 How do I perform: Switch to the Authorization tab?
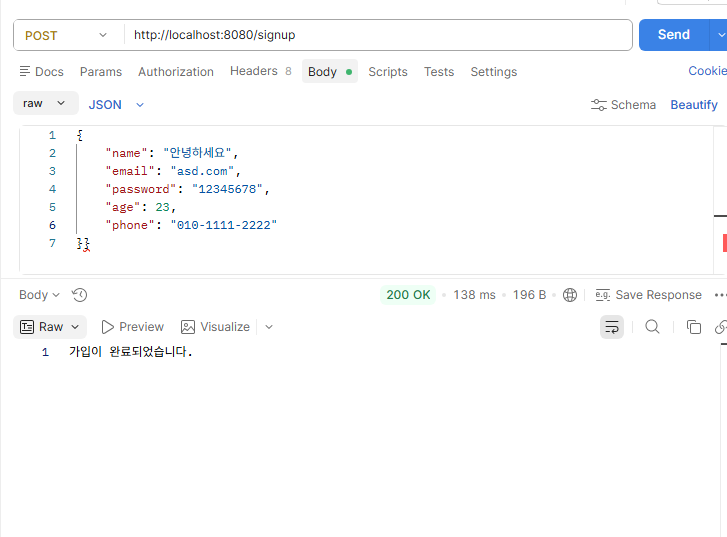(x=176, y=72)
